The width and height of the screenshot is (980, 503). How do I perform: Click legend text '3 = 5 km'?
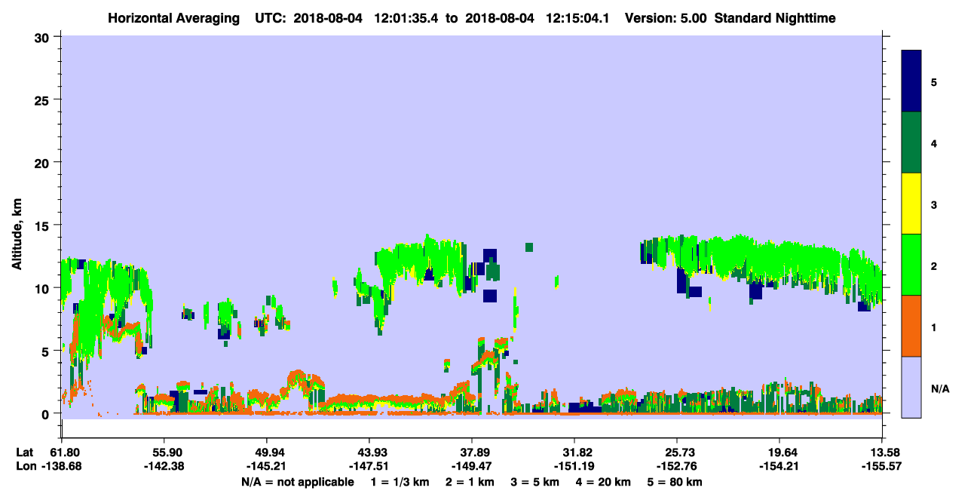point(535,482)
